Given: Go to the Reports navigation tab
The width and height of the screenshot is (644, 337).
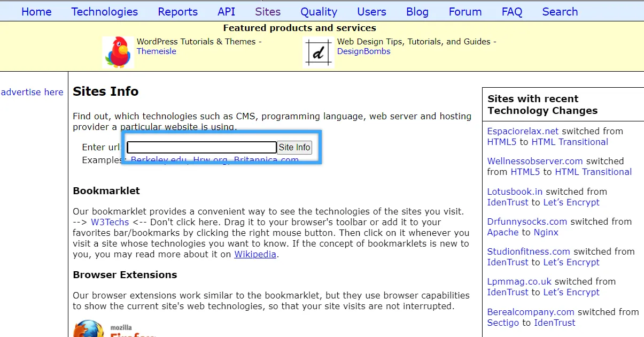Looking at the screenshot, I should pyautogui.click(x=178, y=12).
